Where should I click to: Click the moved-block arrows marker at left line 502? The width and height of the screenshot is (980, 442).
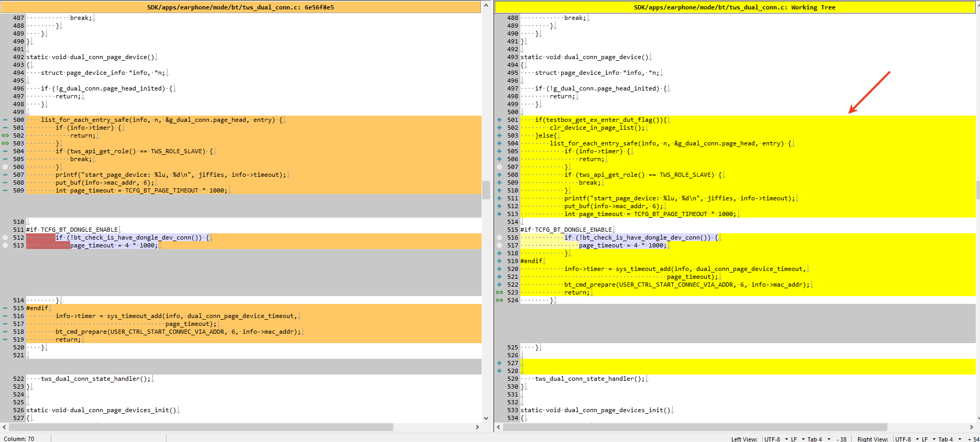(x=5, y=135)
